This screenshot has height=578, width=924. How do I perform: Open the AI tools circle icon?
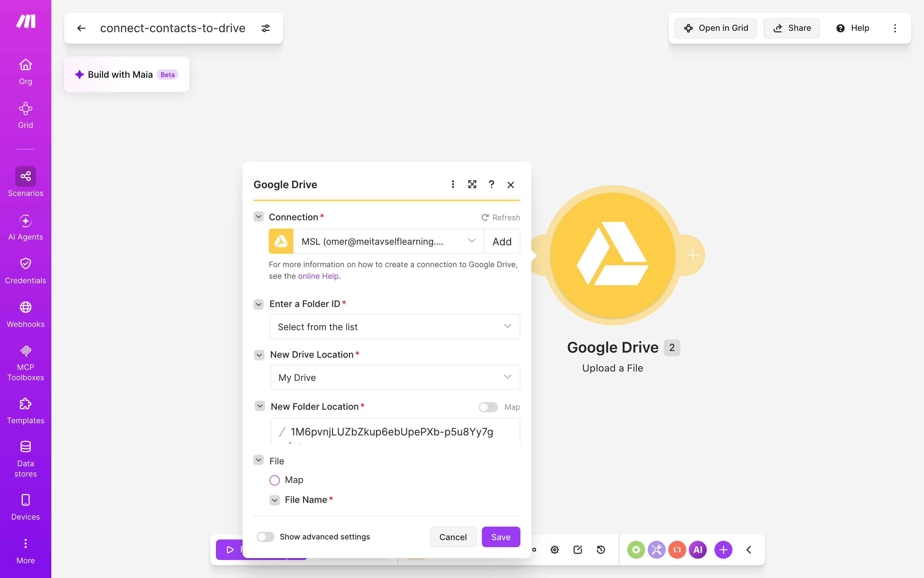(x=698, y=550)
